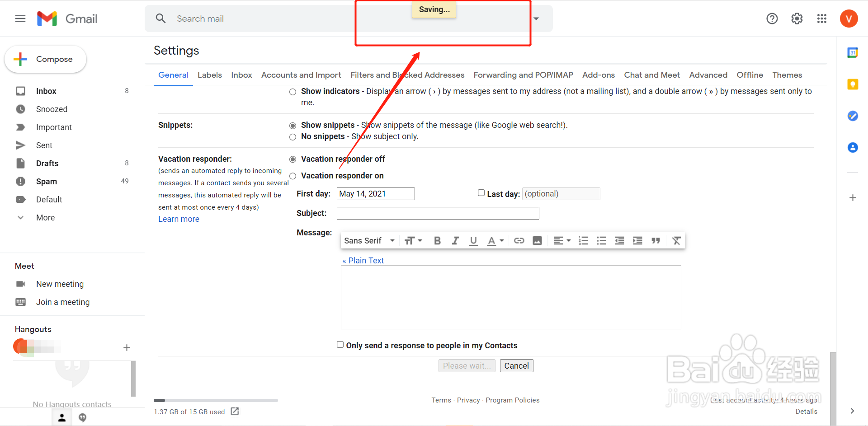Open the font family dropdown
This screenshot has height=426, width=868.
point(368,240)
